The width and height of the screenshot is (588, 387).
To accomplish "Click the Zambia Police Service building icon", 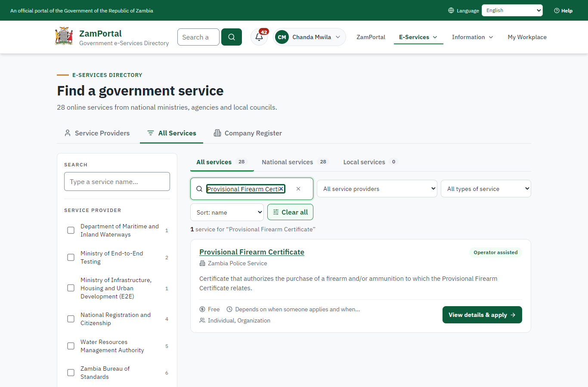I will click(202, 263).
